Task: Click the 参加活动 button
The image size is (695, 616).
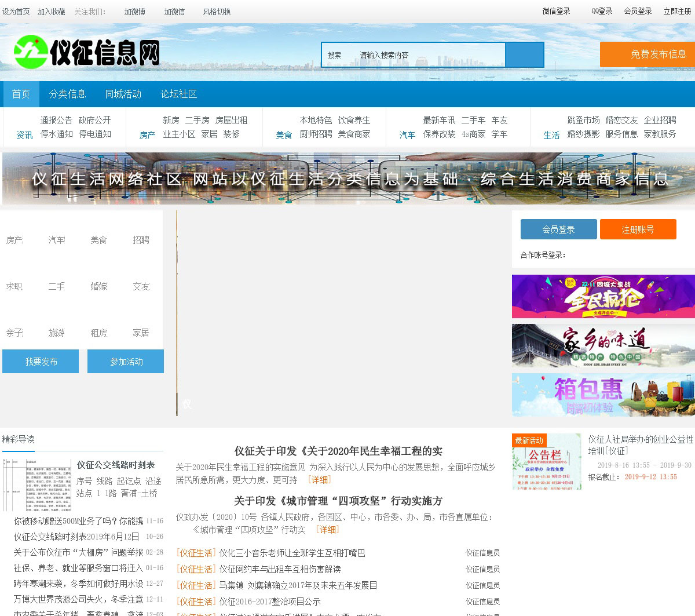Action: [x=126, y=362]
